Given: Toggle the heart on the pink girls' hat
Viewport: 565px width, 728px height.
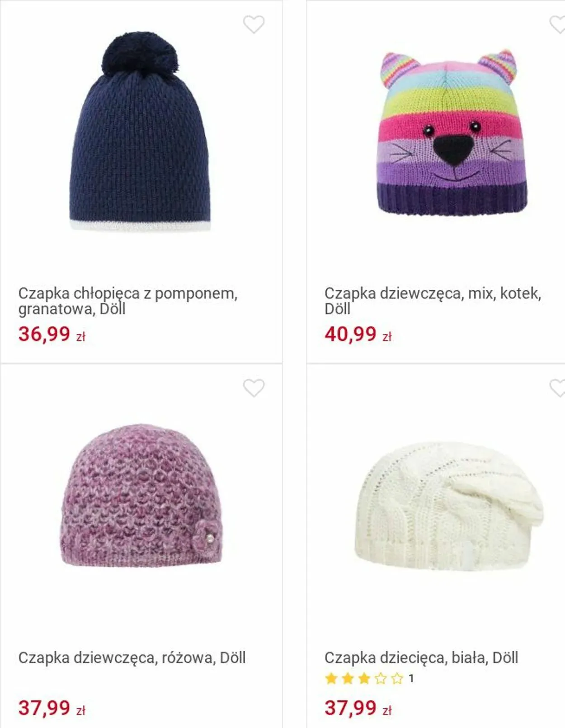Looking at the screenshot, I should coord(254,388).
